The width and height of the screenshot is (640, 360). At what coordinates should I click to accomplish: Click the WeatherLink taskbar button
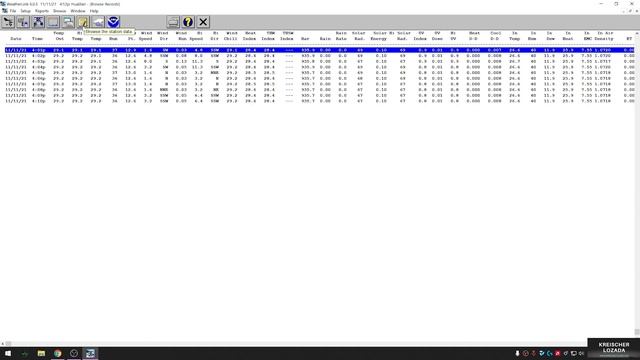tap(90, 353)
